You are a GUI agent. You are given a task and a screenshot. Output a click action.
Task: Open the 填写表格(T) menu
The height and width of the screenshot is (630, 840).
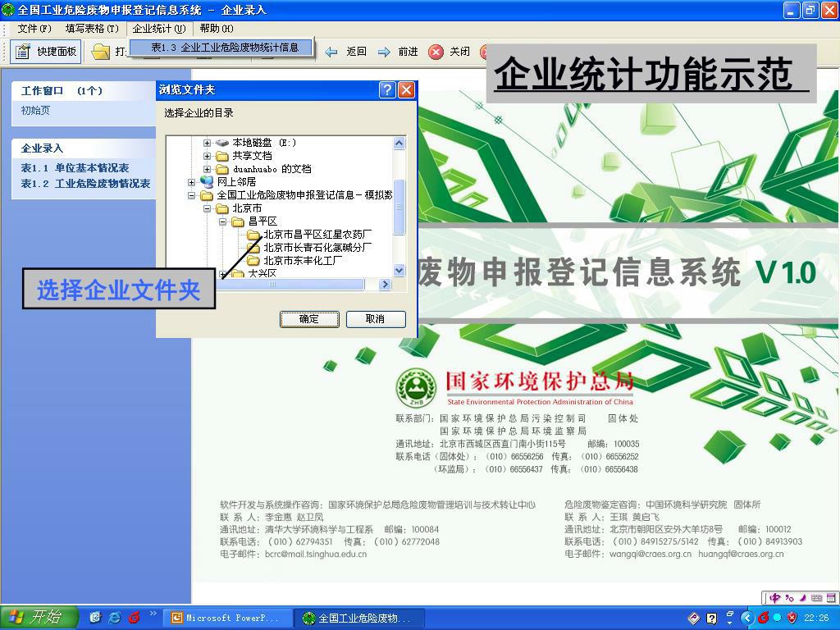92,29
